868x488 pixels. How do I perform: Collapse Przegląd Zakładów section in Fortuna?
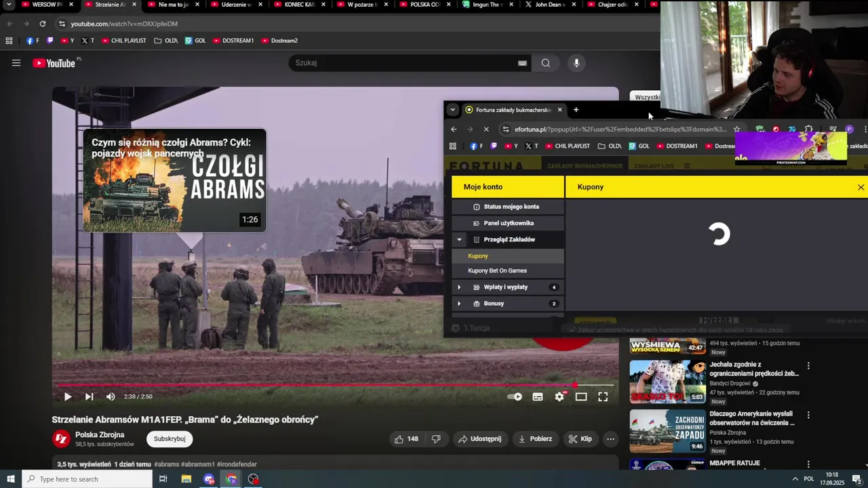click(x=459, y=239)
